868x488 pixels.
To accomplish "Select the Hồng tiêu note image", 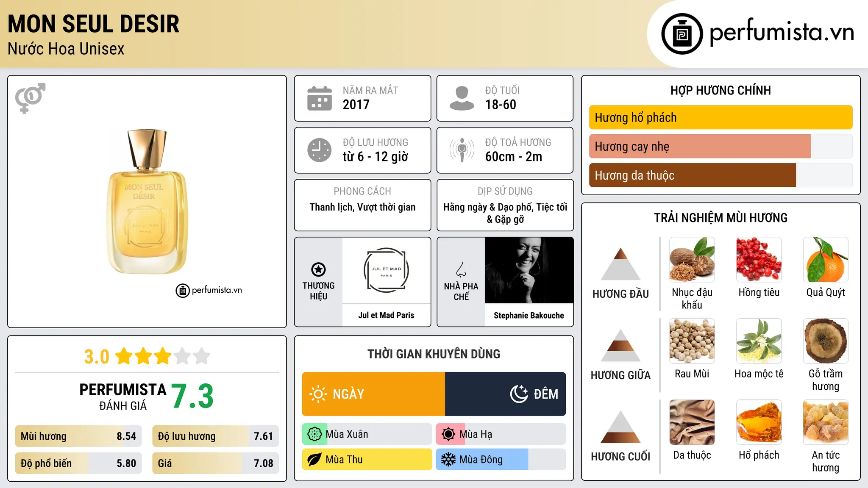I will point(759,260).
